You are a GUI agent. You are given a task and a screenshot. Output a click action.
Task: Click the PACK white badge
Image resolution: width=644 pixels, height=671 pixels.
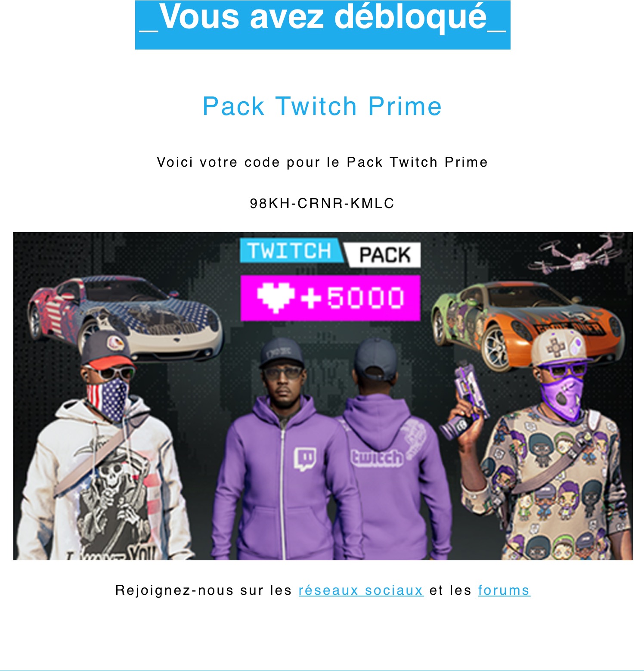384,255
